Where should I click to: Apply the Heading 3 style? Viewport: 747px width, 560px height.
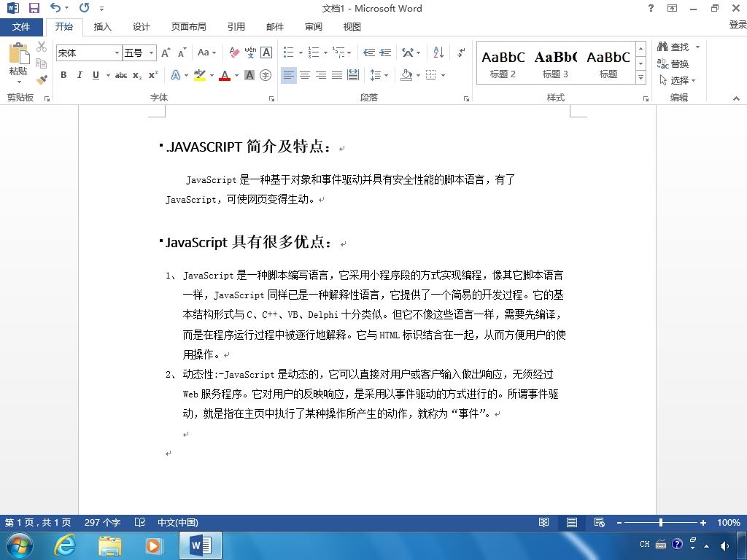(555, 63)
